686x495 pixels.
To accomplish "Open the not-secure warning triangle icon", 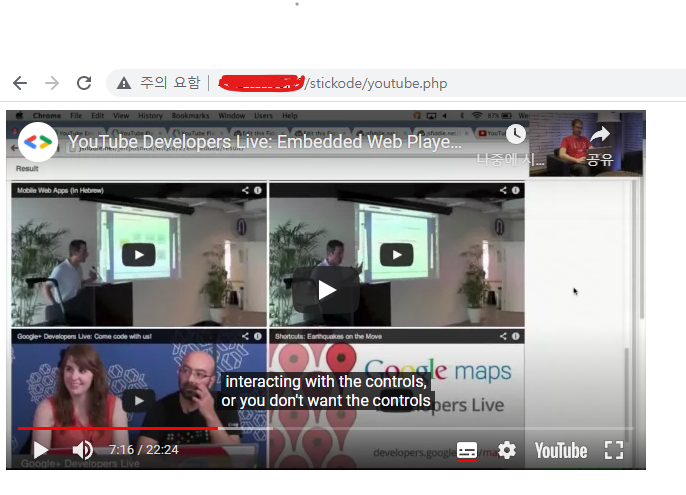I will (x=124, y=83).
